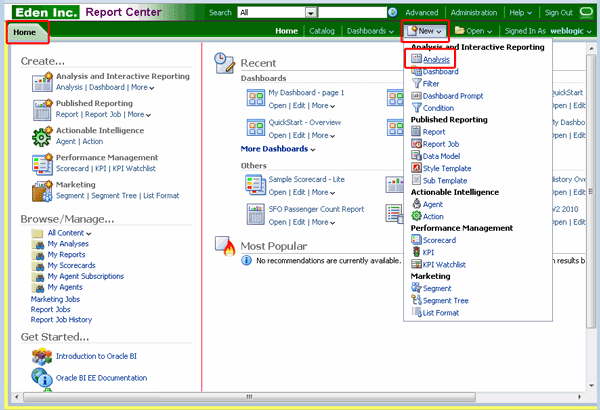Screen dimensions: 600x410
Task: Choose Dashboard in the New menu
Action: point(440,71)
